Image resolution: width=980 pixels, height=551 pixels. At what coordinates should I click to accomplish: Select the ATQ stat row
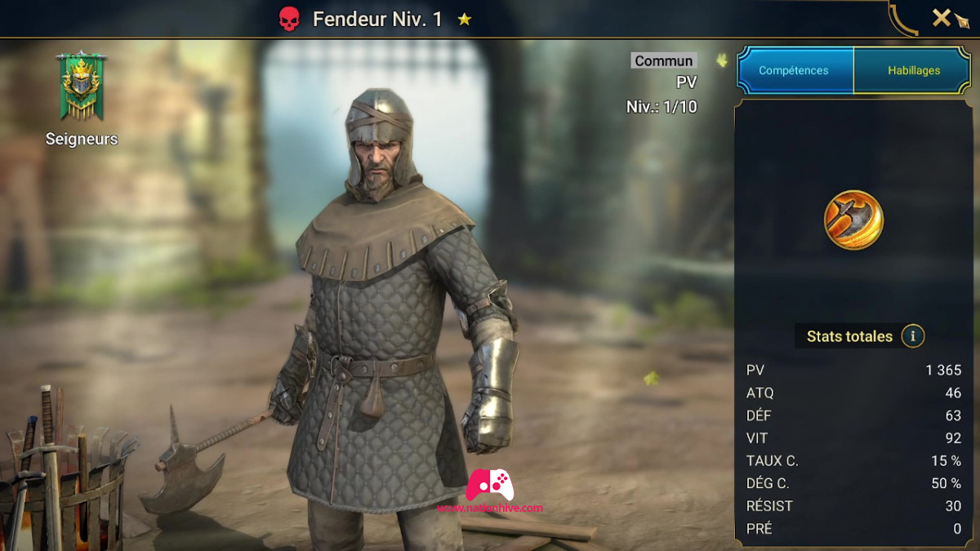pyautogui.click(x=854, y=393)
